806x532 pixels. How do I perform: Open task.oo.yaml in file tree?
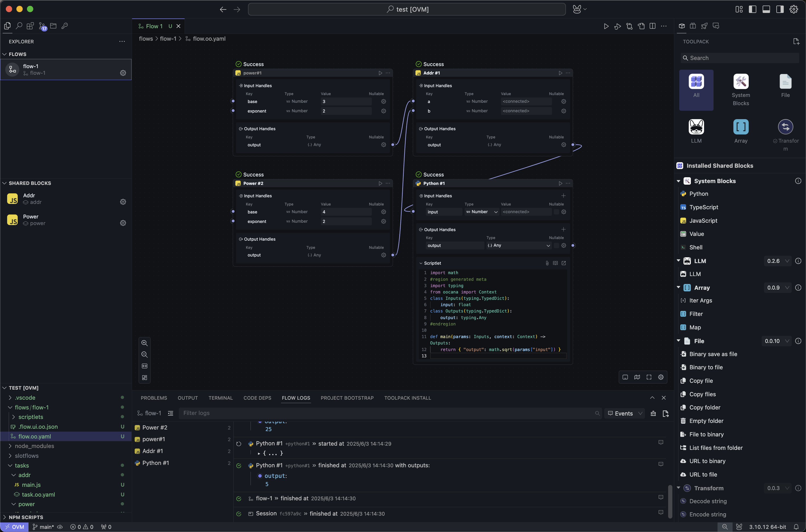[x=38, y=494]
